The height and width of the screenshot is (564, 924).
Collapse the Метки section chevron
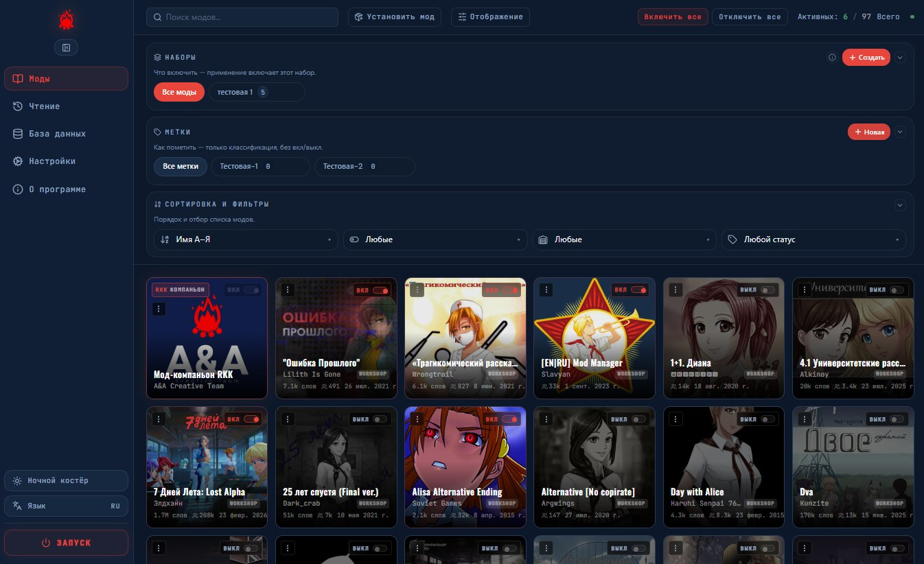pyautogui.click(x=901, y=132)
